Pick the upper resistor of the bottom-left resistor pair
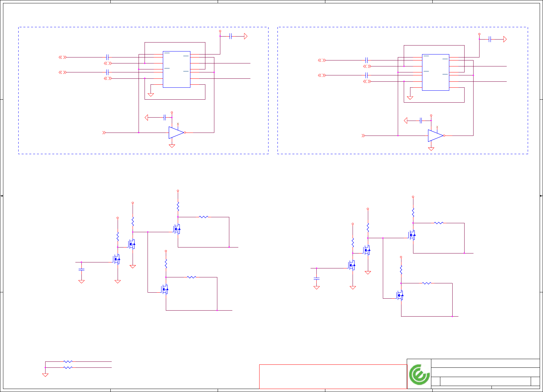Viewport: 543px width, 392px height. 68,361
